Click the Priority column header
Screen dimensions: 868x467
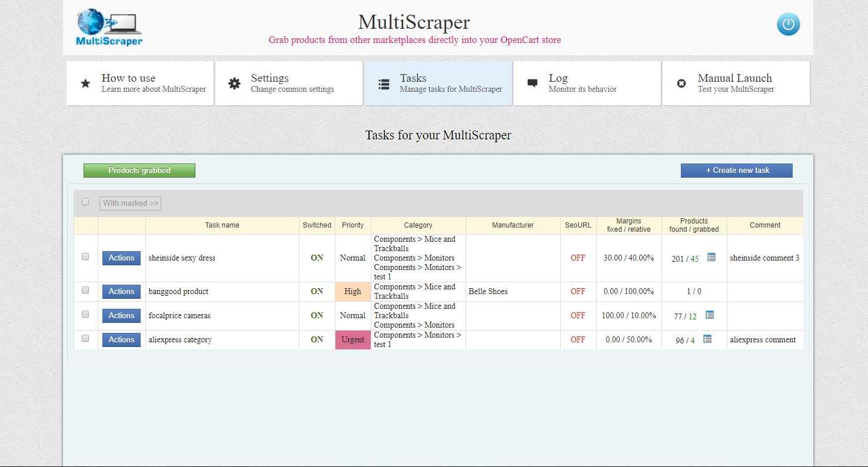(352, 225)
